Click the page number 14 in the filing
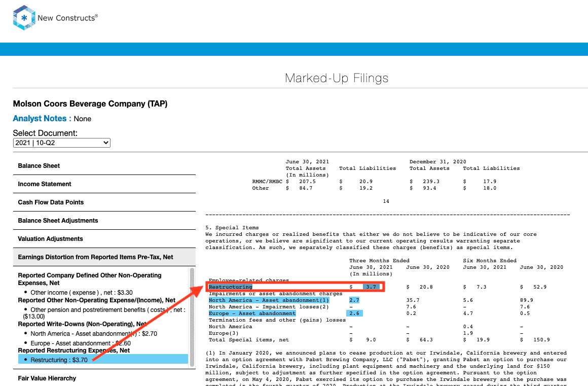 (x=386, y=201)
